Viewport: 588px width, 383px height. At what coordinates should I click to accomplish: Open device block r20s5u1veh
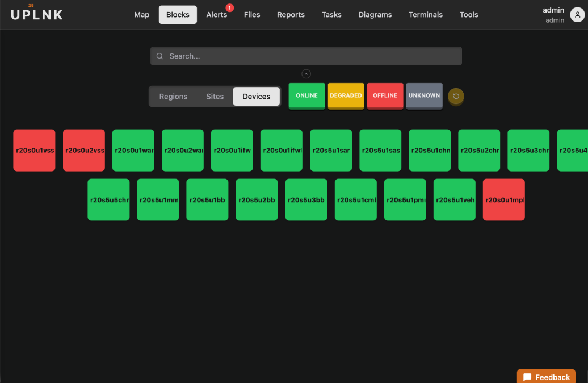[455, 200]
